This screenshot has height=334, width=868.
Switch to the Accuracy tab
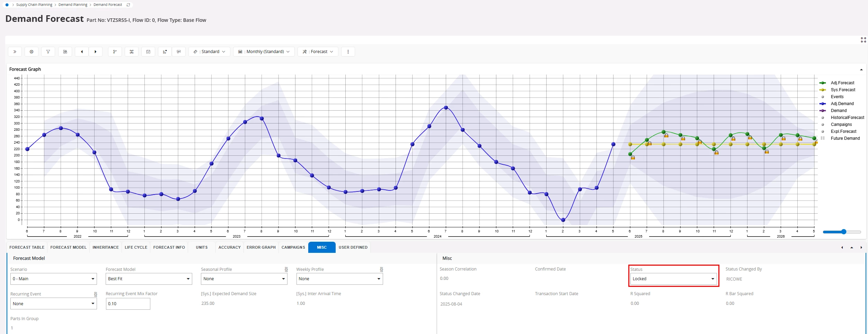(x=230, y=248)
